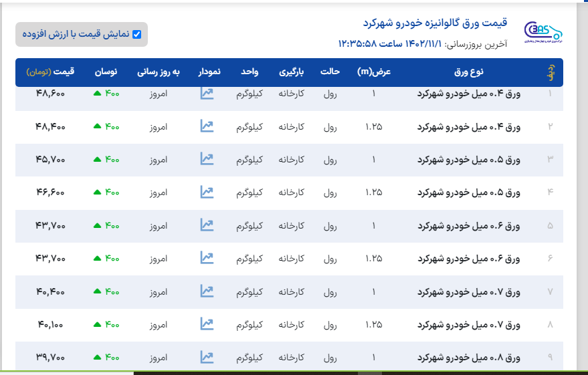
Task: Click chart icon in row 5 (0.6 mm, width 1)
Action: [207, 225]
